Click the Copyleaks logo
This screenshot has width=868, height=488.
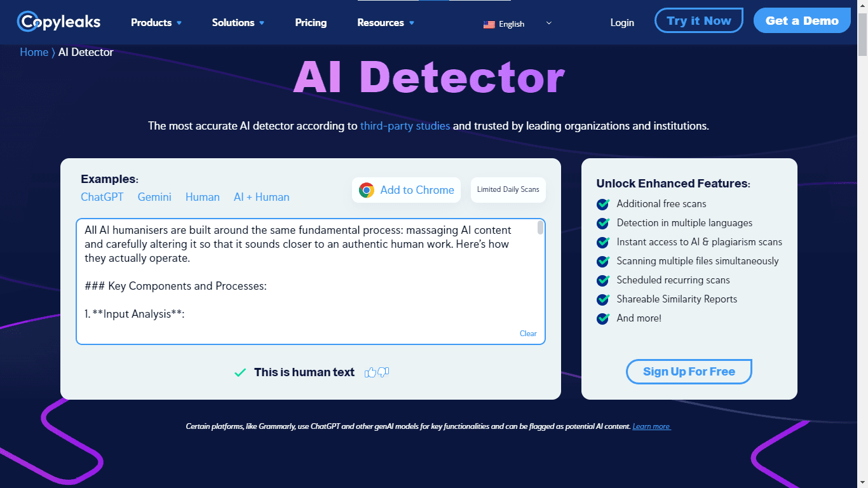[58, 22]
